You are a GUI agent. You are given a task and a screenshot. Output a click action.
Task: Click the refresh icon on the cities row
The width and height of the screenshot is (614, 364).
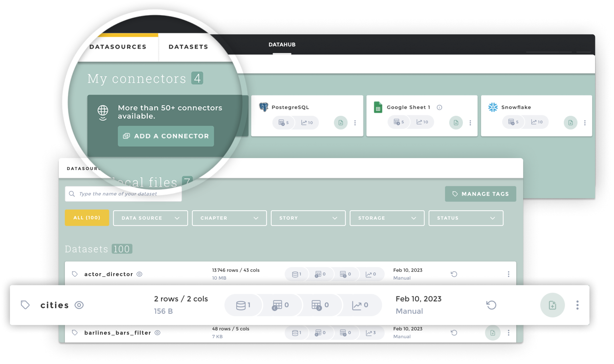coord(491,305)
